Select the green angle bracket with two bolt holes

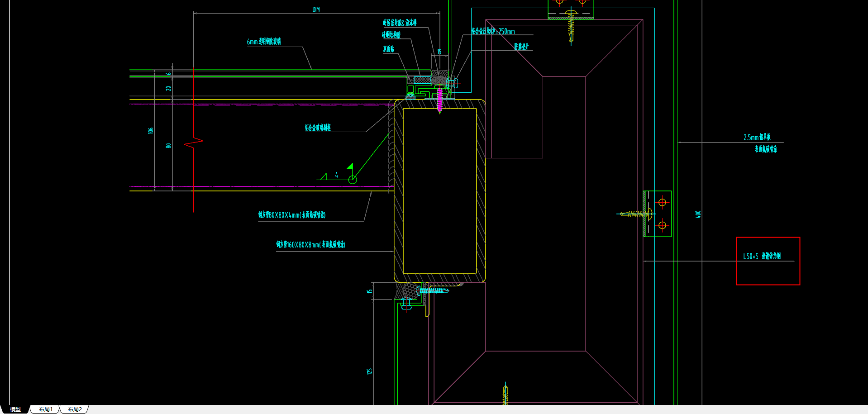pyautogui.click(x=658, y=214)
